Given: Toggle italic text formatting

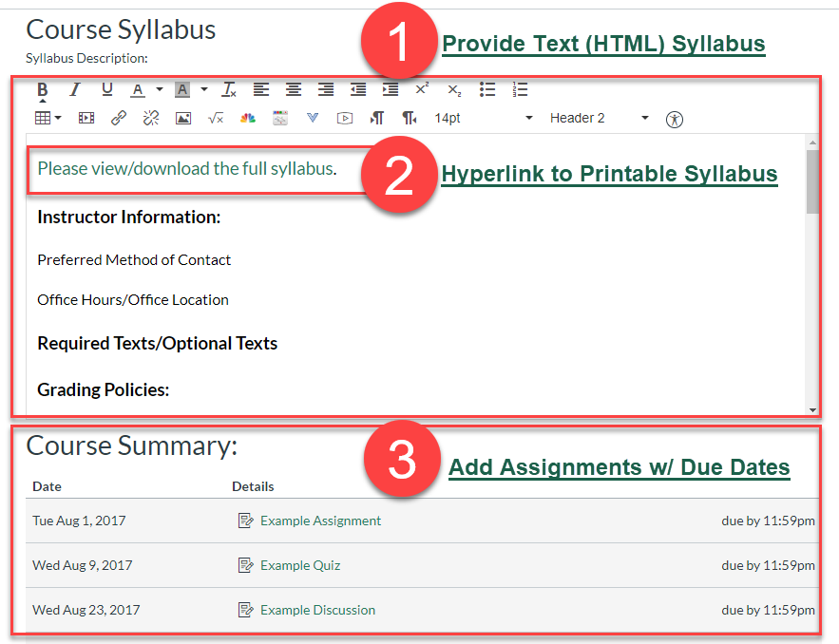Looking at the screenshot, I should 75,89.
